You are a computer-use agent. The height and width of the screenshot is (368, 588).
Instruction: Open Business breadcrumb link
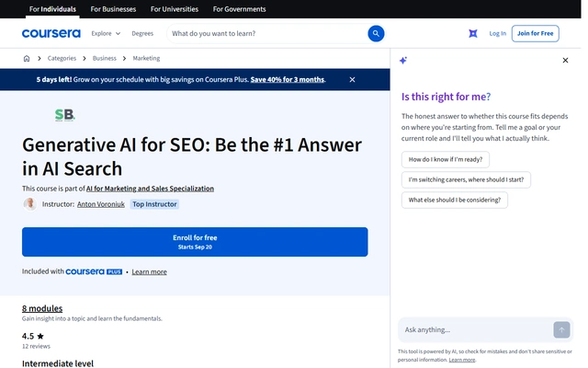click(x=104, y=58)
